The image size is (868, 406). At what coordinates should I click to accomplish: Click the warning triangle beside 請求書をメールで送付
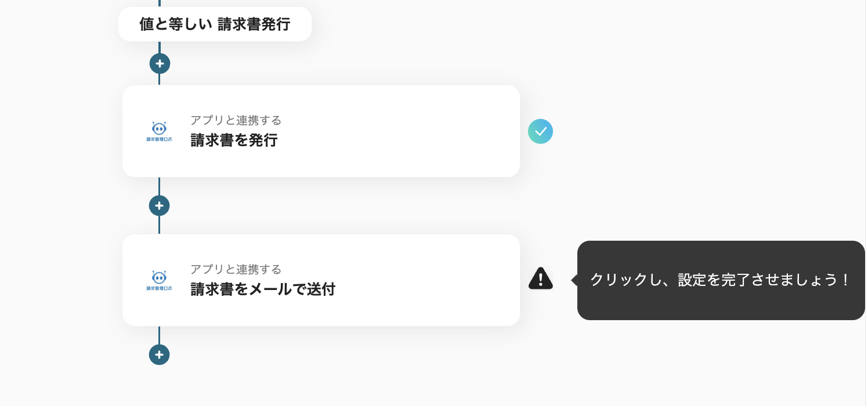coord(540,279)
